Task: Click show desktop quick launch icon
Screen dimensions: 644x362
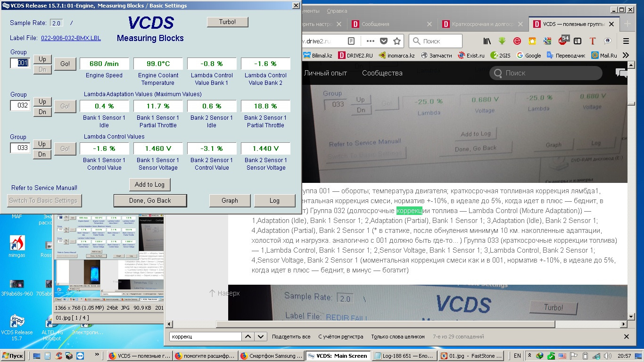Action: click(x=37, y=356)
